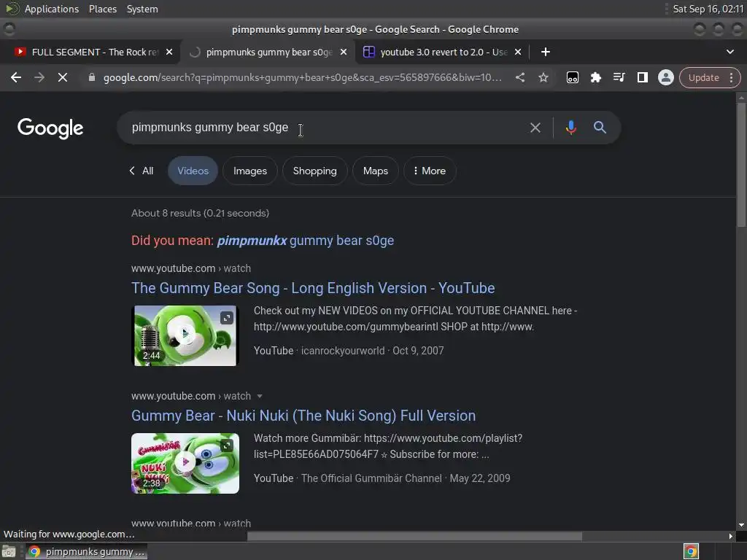This screenshot has width=747, height=560.
Task: Open The Gummy Bear Song Long English Version
Action: pos(313,288)
